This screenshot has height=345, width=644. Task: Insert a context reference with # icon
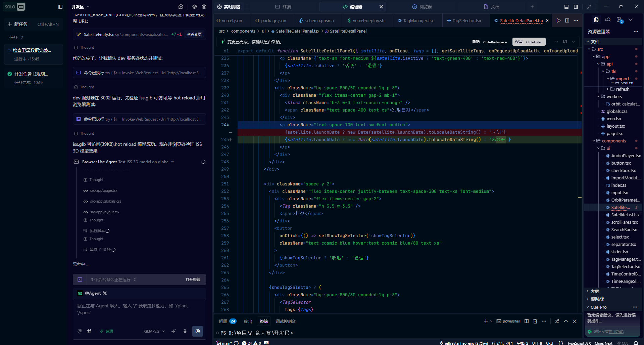pyautogui.click(x=89, y=331)
